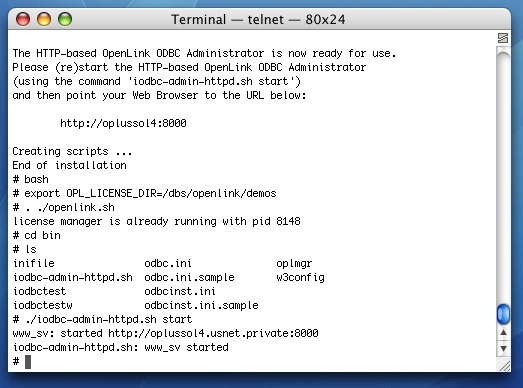Click the block cursor at the prompt

tap(28, 362)
